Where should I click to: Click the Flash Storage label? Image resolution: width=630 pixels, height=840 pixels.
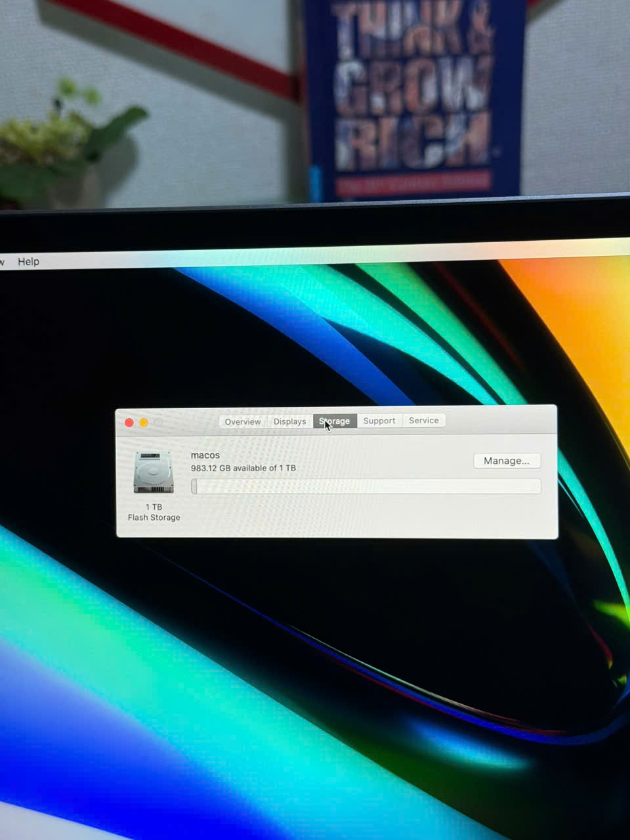pos(154,517)
